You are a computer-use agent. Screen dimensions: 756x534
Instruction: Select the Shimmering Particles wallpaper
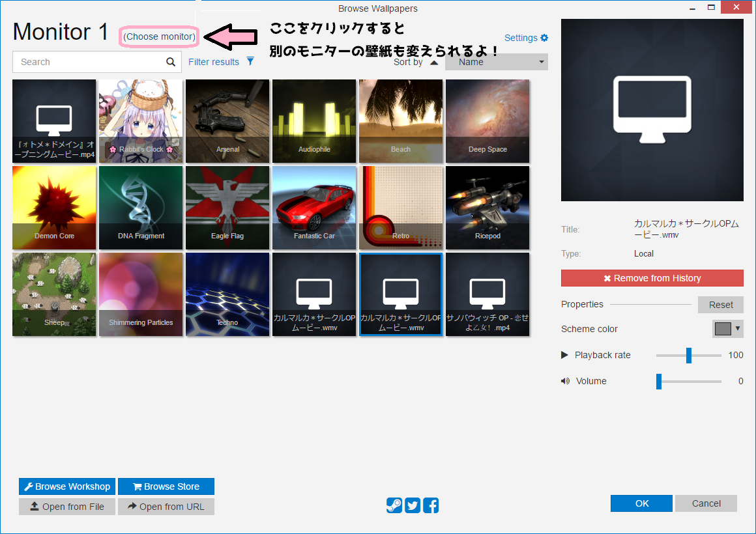(x=141, y=294)
